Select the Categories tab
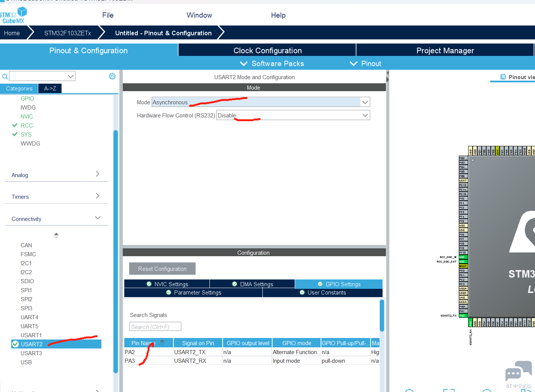535x392 pixels. (19, 88)
